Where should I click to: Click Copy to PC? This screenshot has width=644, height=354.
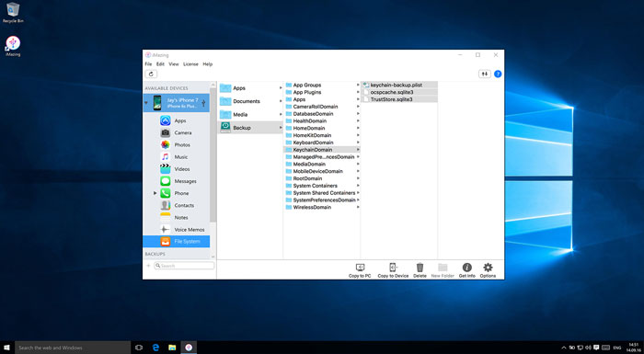point(360,270)
